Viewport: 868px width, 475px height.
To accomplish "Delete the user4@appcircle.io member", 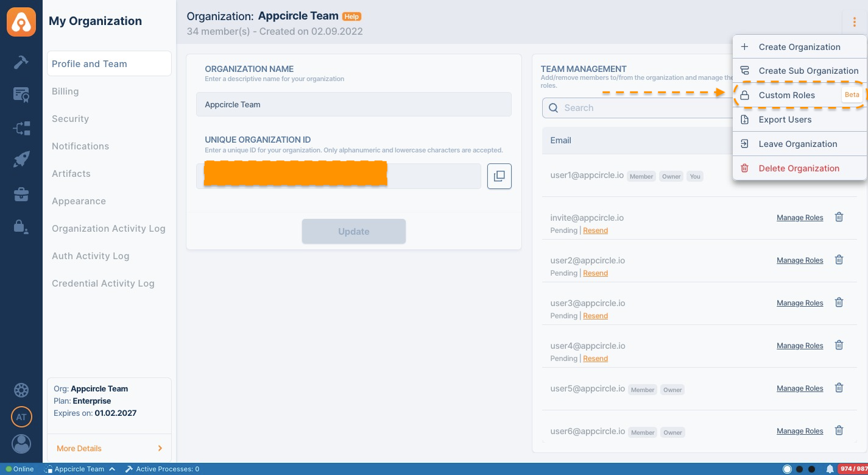I will pyautogui.click(x=839, y=345).
